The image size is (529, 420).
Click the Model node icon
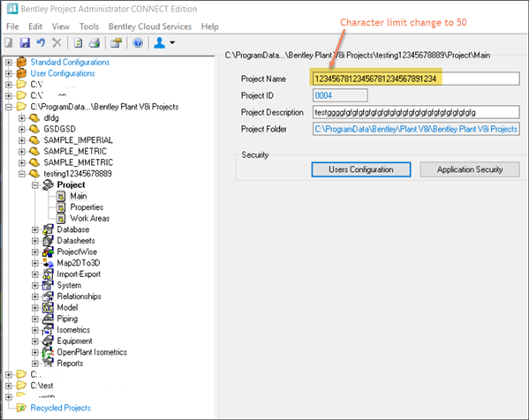click(48, 307)
